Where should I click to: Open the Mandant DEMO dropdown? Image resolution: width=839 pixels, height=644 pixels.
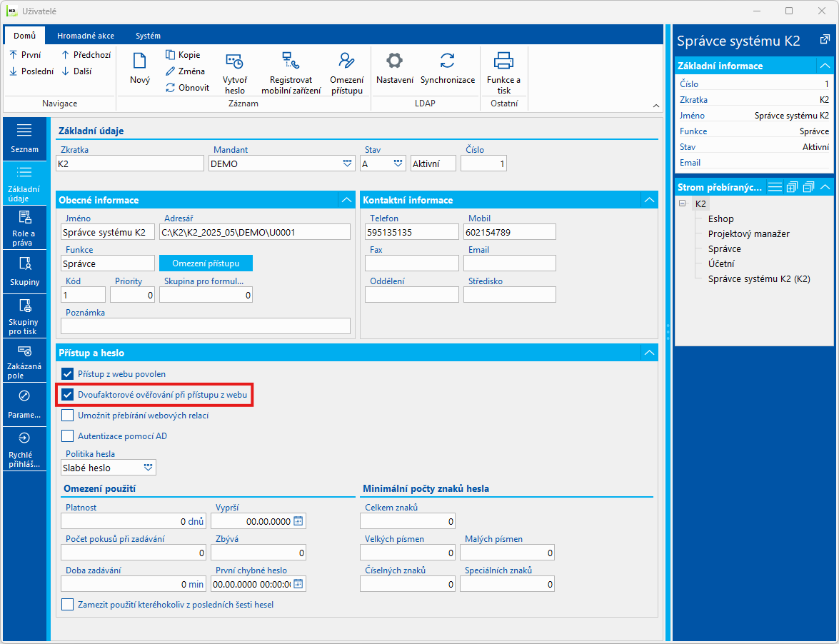[347, 163]
